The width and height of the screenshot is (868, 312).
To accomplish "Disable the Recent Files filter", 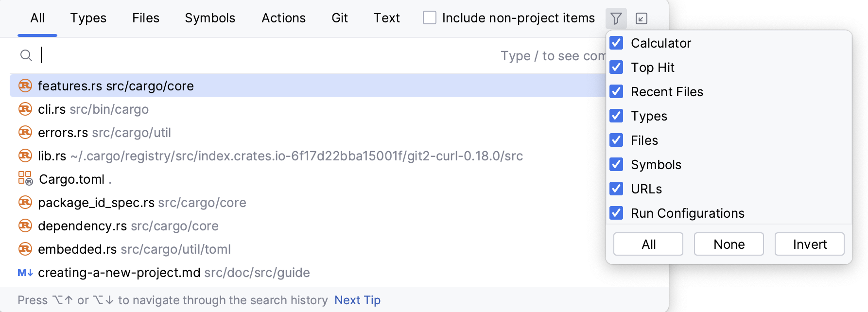I will coord(616,91).
